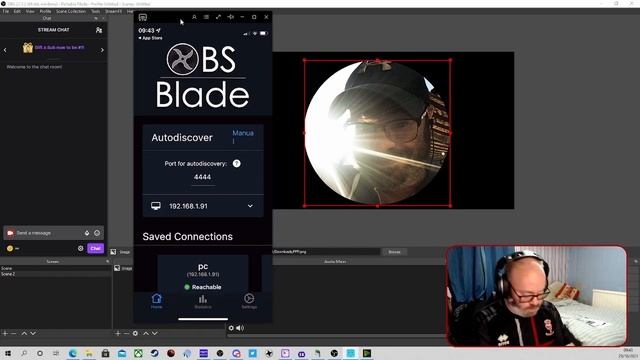Select the saved pc connection card
This screenshot has width=640, height=360.
click(203, 273)
